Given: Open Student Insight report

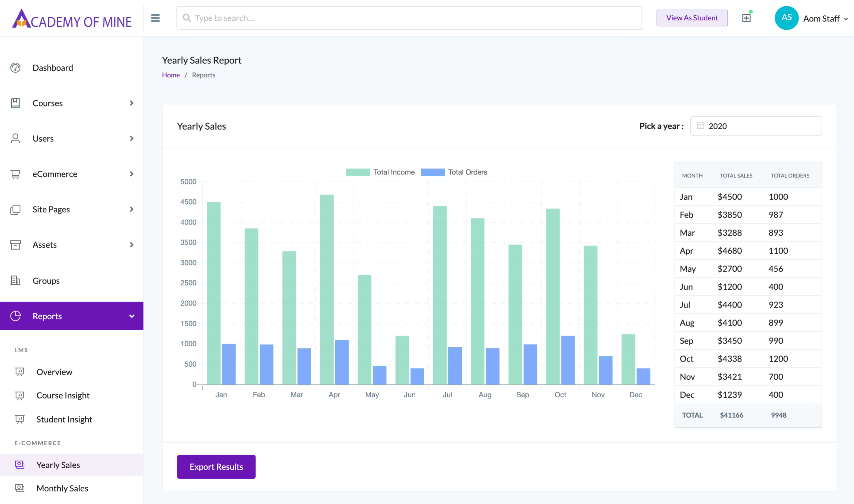Looking at the screenshot, I should coord(64,419).
